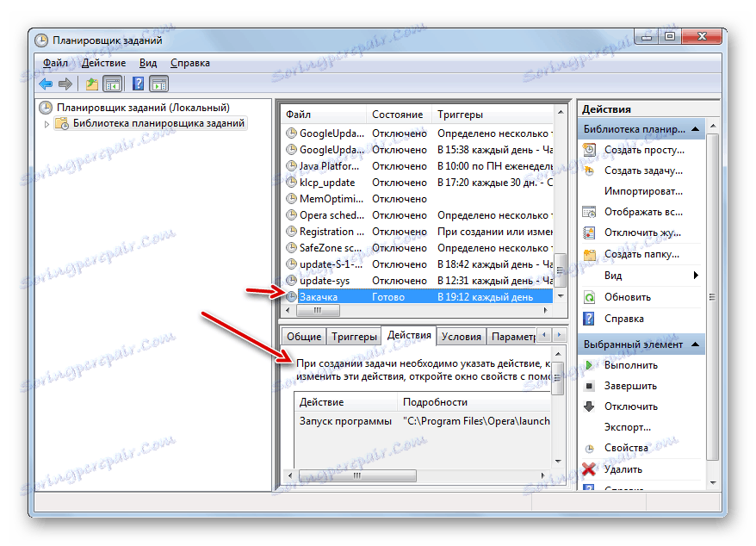
Task: Open the Вид menu in menu bar
Action: click(x=148, y=63)
